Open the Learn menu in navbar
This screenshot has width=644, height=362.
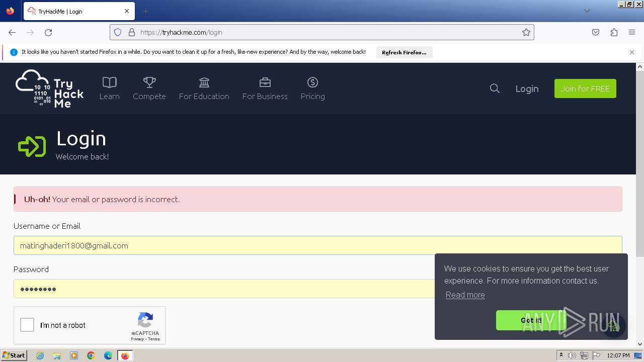click(x=109, y=88)
